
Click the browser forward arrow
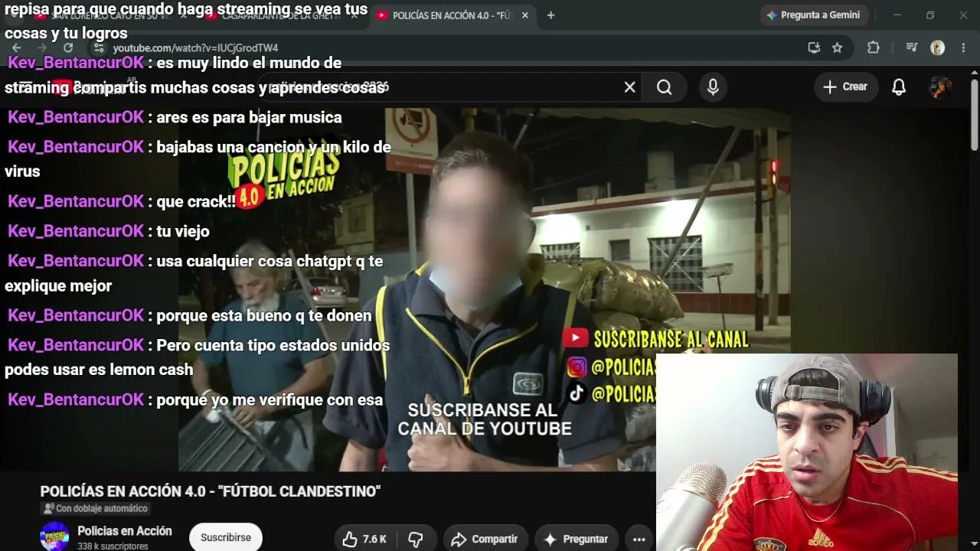coord(42,47)
